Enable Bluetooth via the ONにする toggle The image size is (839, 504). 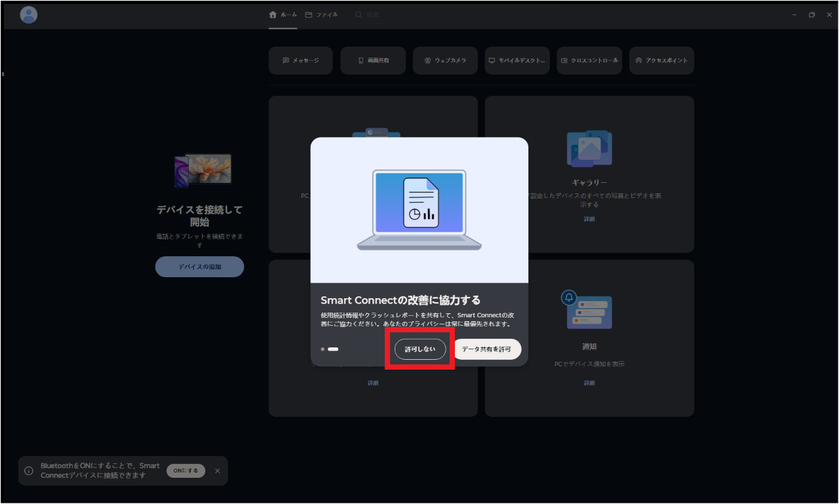pos(185,471)
